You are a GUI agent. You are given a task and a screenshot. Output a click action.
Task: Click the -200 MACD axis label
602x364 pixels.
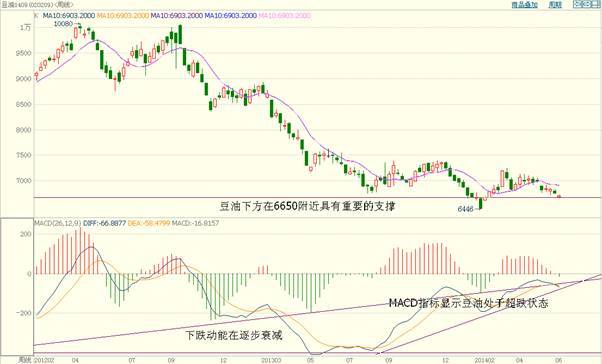(x=23, y=313)
